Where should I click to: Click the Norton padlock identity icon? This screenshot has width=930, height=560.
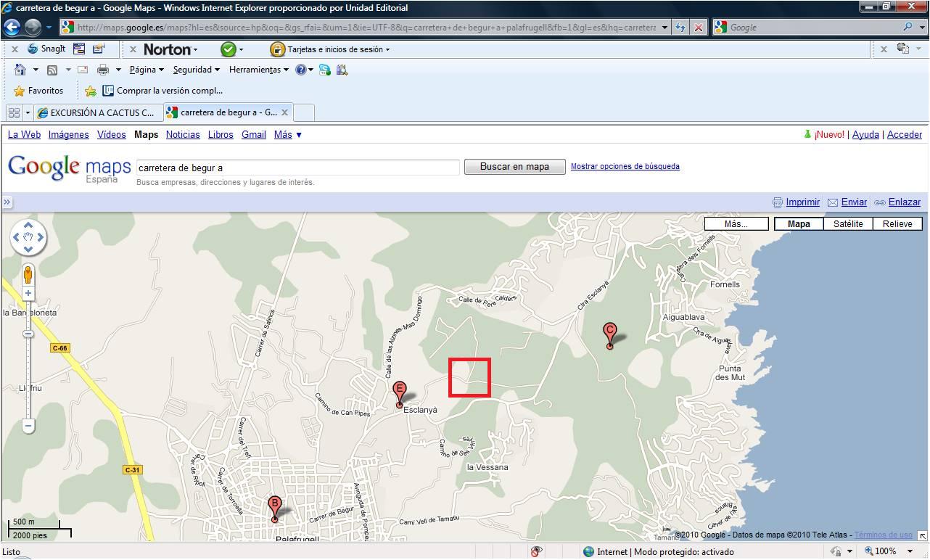[277, 49]
